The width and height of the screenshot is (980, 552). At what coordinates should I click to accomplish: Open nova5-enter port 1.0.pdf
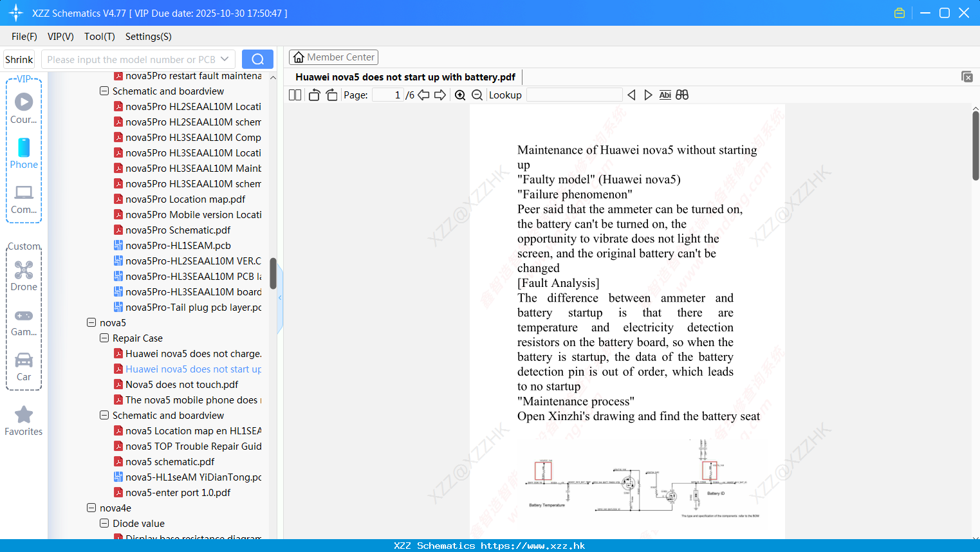tap(172, 493)
